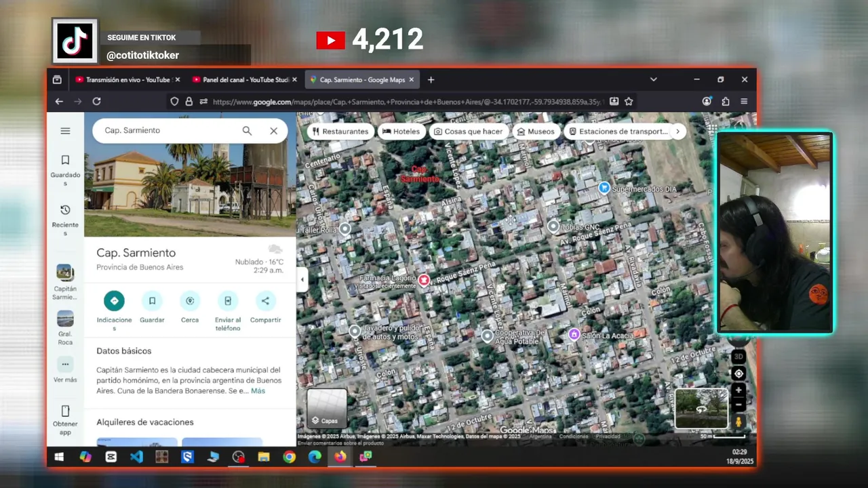Click inside the Cap. Sarmiento search field
Screen dimensions: 868x488
point(170,130)
